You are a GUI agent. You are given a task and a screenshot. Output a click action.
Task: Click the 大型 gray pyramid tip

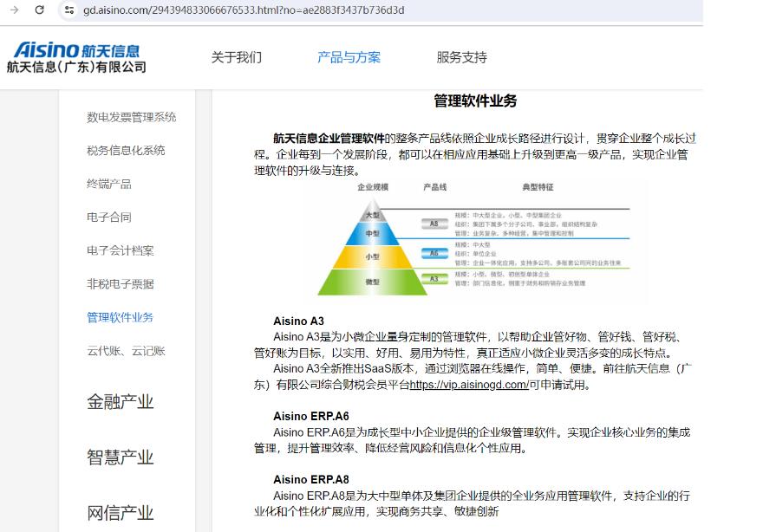coord(373,215)
